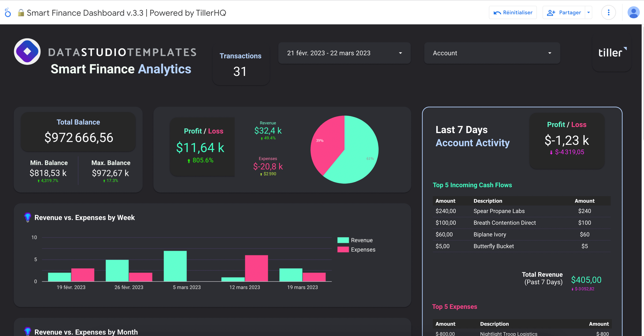Click the Expenses value $-20,8 k
This screenshot has width=644, height=336.
268,166
